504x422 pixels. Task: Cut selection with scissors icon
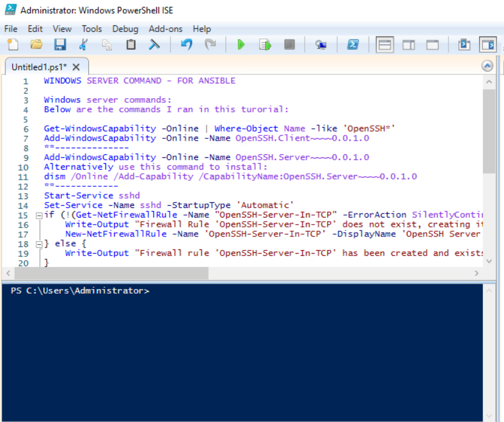pyautogui.click(x=83, y=44)
